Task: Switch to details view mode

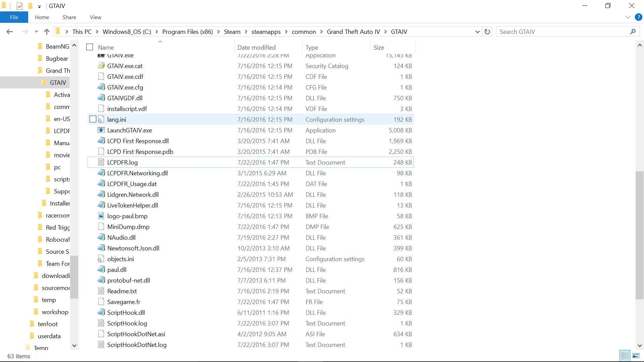Action: click(625, 356)
